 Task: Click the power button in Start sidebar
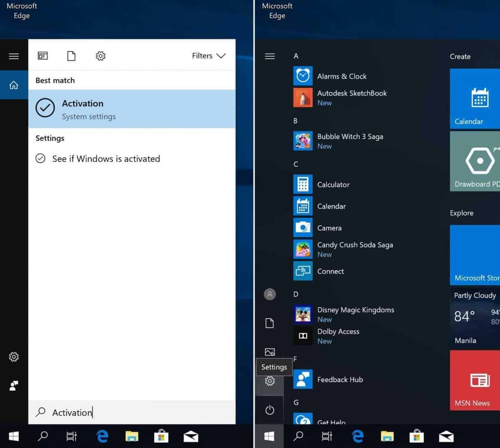[270, 410]
